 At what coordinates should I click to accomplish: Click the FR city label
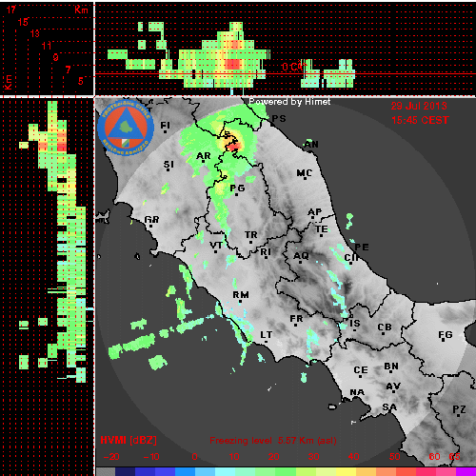point(296,319)
